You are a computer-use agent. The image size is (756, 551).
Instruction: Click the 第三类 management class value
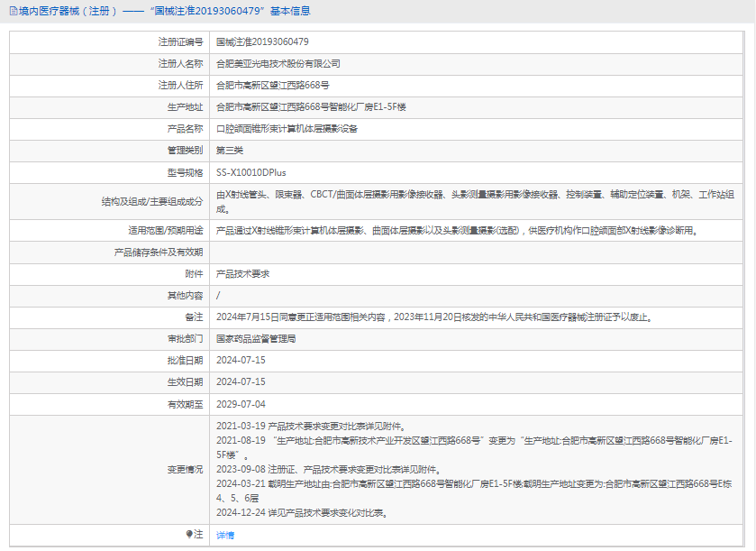point(230,151)
